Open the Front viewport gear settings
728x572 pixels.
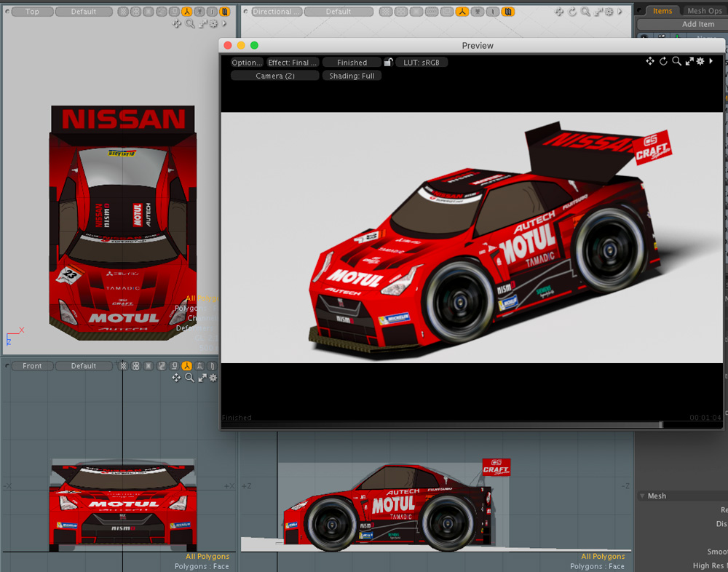[213, 378]
